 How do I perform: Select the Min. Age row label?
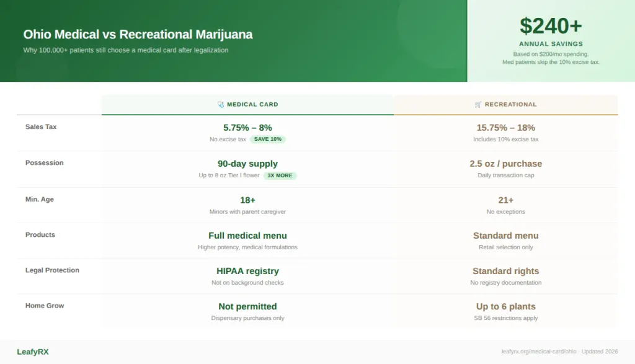click(40, 199)
